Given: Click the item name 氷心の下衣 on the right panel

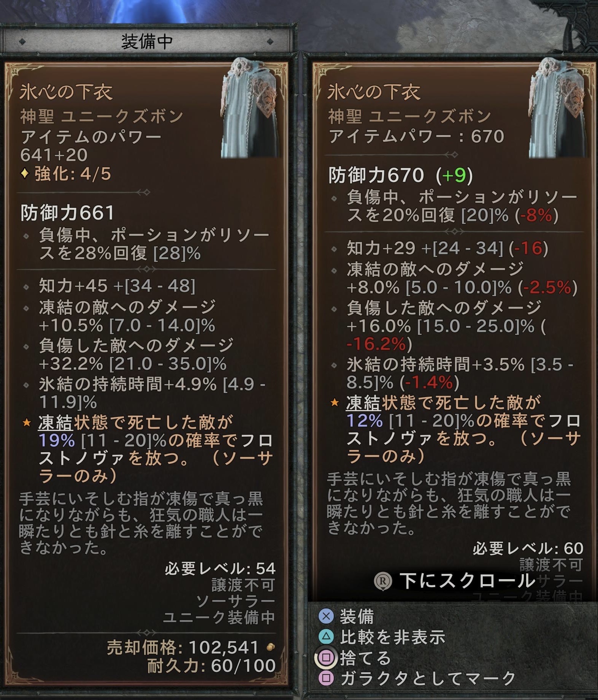Looking at the screenshot, I should [374, 92].
